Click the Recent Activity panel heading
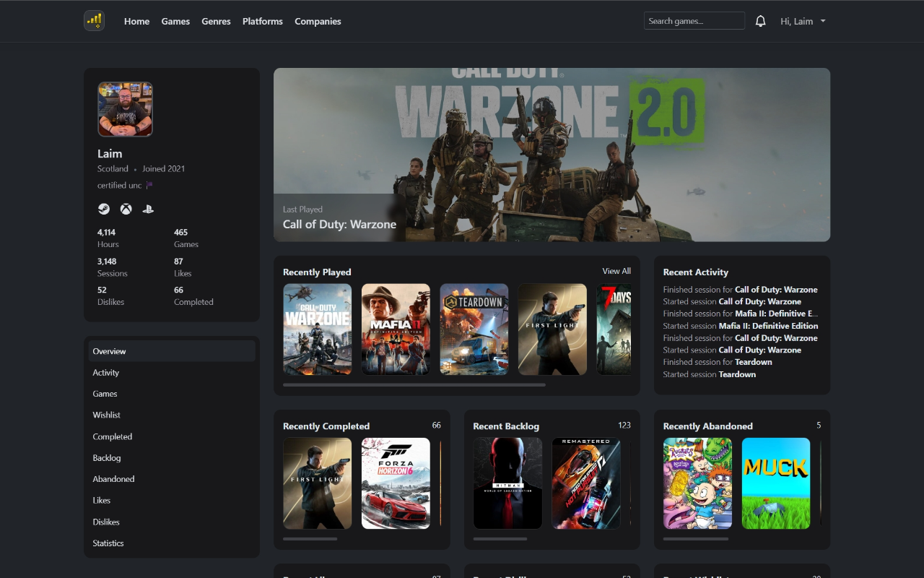 696,272
